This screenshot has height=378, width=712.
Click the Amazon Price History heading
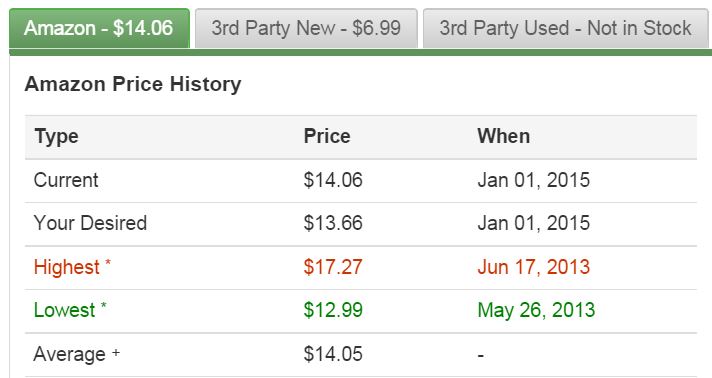[x=133, y=85]
